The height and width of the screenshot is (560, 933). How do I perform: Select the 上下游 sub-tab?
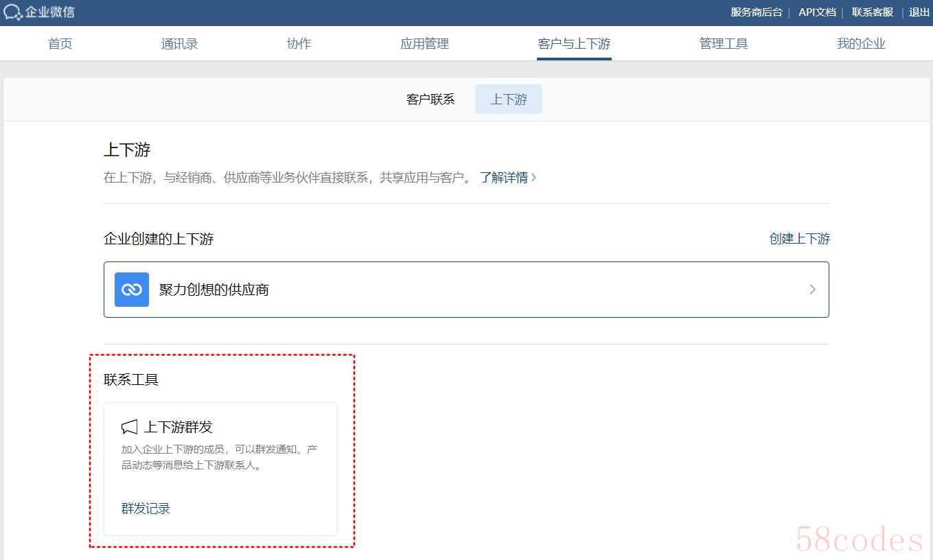[509, 100]
